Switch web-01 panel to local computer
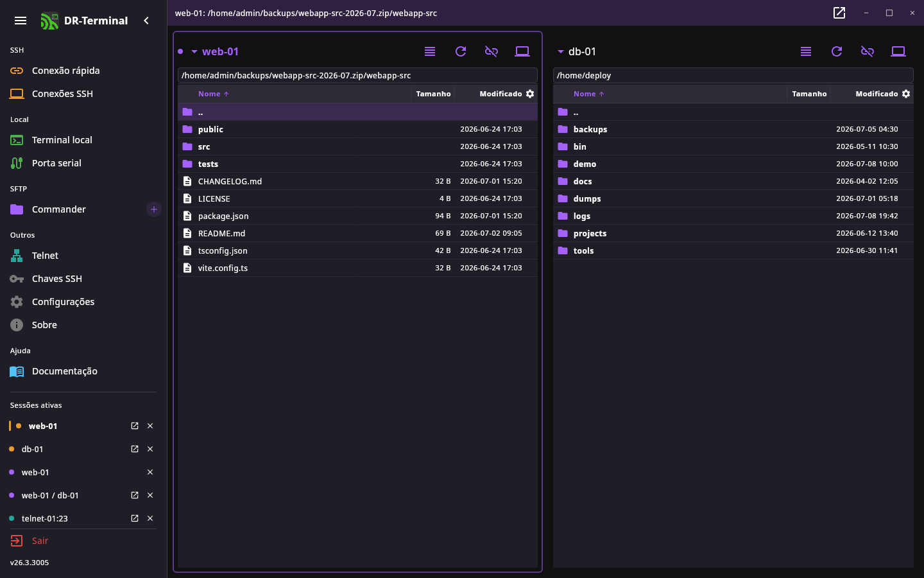The image size is (924, 578). (x=522, y=51)
